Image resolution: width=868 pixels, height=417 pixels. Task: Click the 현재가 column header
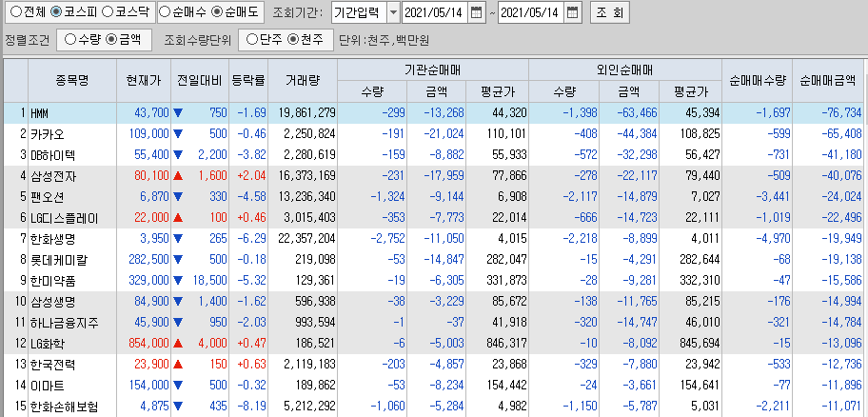point(144,80)
